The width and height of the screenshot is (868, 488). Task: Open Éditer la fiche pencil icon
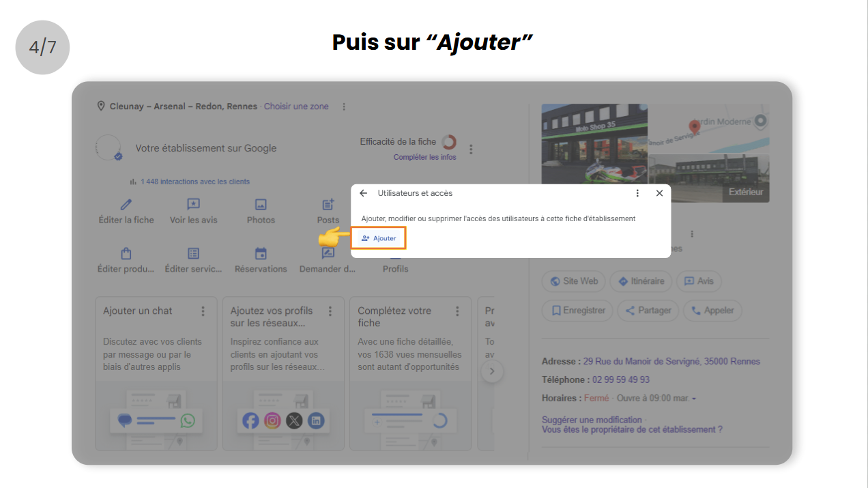126,204
